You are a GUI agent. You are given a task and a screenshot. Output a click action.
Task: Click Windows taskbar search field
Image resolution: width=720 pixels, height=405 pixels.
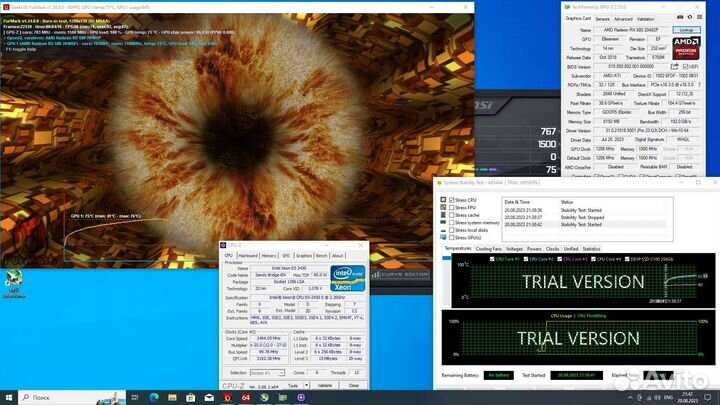73,398
